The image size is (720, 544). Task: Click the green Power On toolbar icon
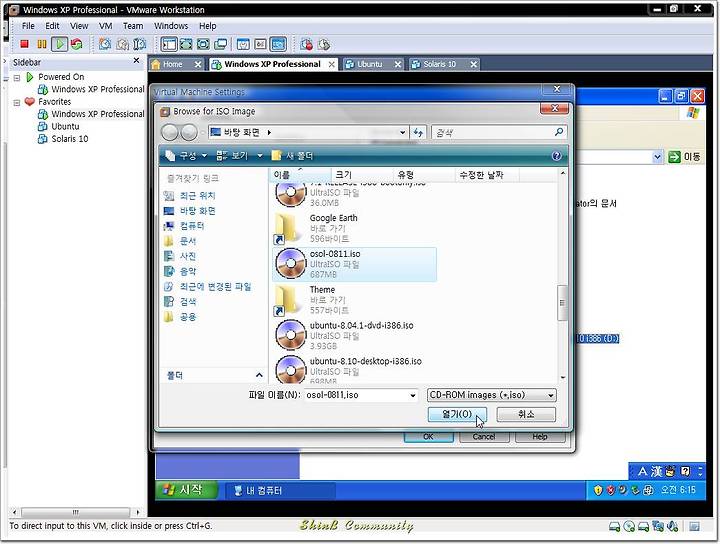(59, 44)
